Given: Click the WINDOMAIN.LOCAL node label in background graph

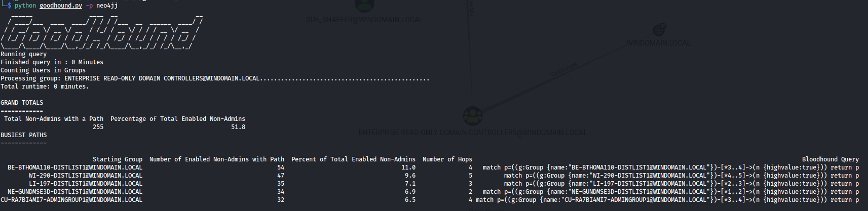Looking at the screenshot, I should tap(658, 43).
